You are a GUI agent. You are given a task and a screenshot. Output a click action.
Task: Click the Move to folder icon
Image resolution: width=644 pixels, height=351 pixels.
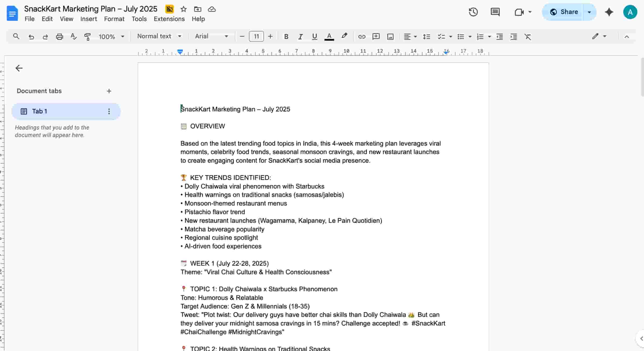(x=198, y=9)
